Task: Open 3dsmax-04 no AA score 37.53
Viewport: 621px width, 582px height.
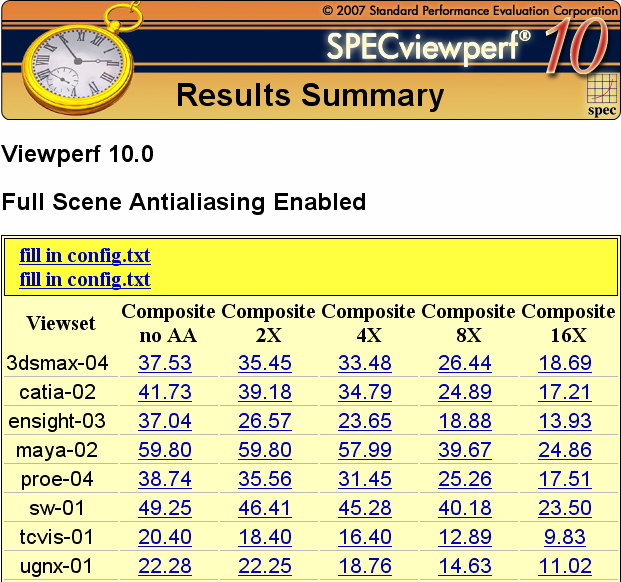Action: [x=165, y=363]
